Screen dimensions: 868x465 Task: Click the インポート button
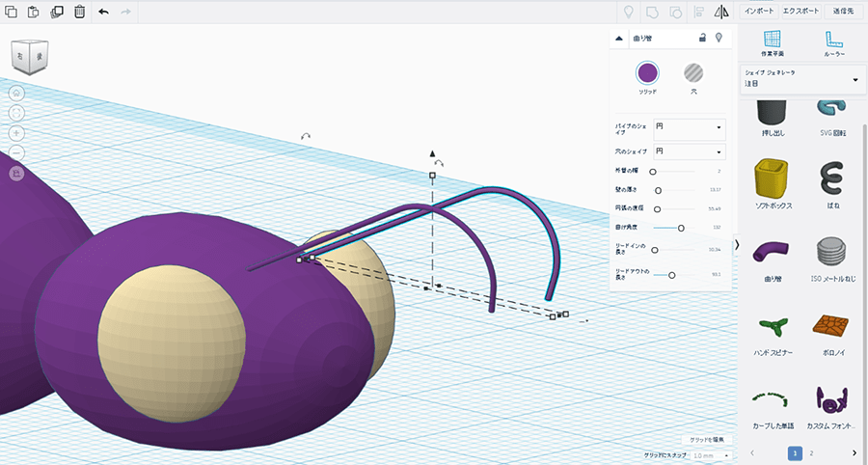point(759,12)
